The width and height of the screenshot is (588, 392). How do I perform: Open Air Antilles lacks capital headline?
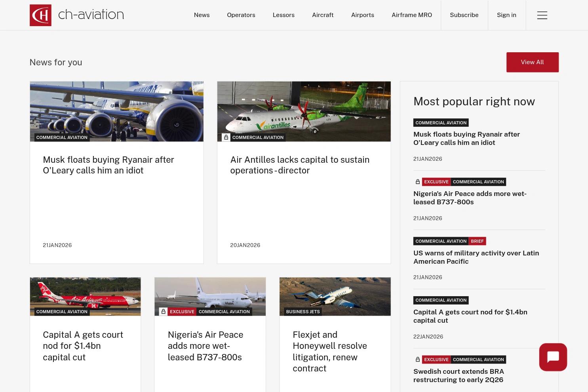tap(300, 165)
